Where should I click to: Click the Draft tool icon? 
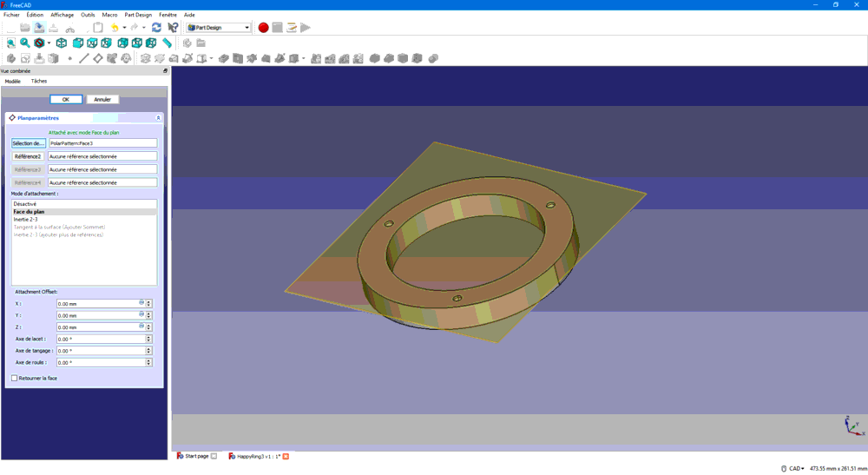tap(403, 58)
